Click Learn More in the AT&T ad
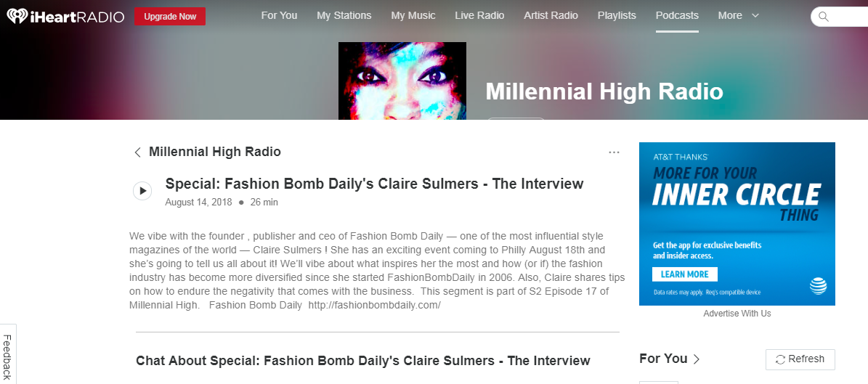 [685, 274]
